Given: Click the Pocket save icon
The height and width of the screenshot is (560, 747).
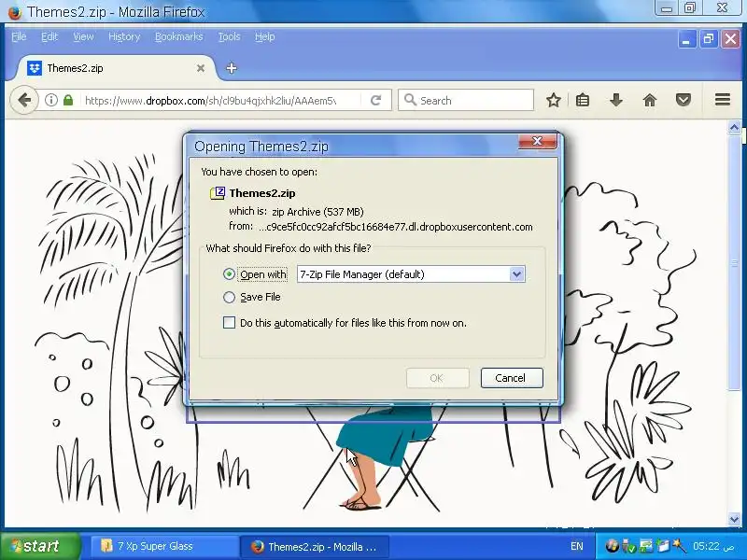Looking at the screenshot, I should coord(684,100).
